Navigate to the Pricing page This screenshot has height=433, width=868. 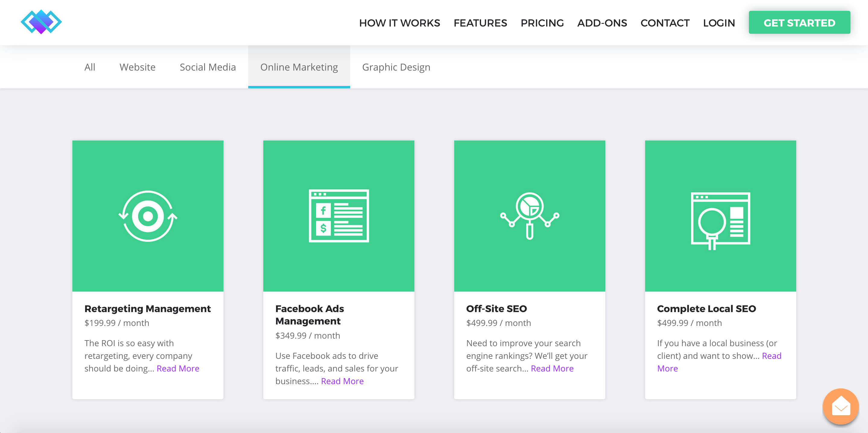click(x=542, y=23)
